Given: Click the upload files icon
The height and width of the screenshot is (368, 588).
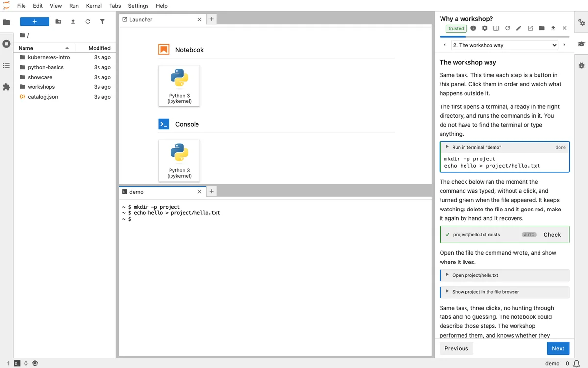Looking at the screenshot, I should coord(73,22).
